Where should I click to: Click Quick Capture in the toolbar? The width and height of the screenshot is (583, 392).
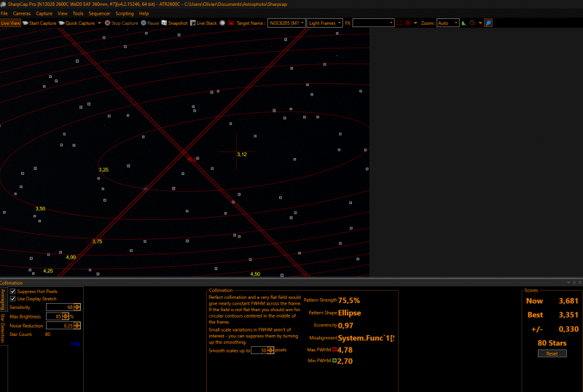[x=77, y=23]
